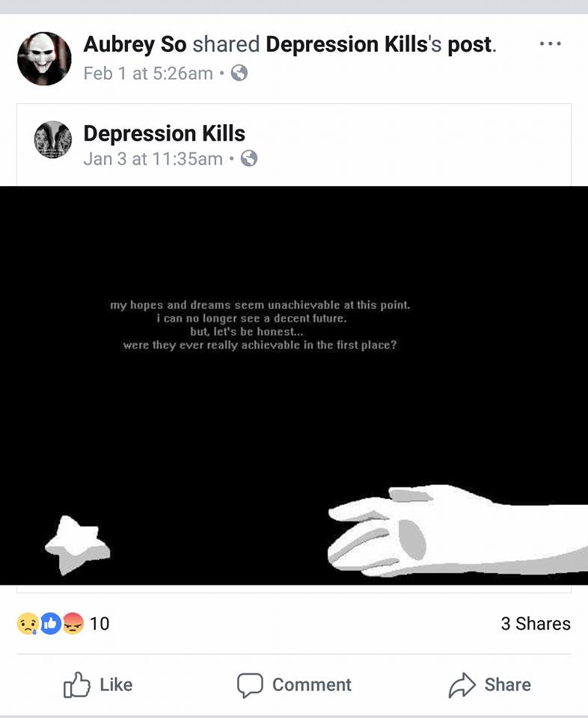Open Aubrey So's profile name link
The width and height of the screenshot is (588, 718).
135,44
